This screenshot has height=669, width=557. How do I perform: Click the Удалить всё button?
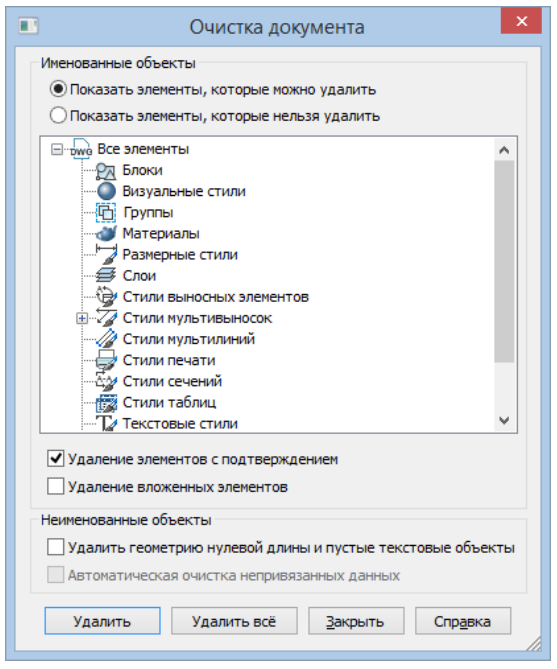[x=234, y=621]
